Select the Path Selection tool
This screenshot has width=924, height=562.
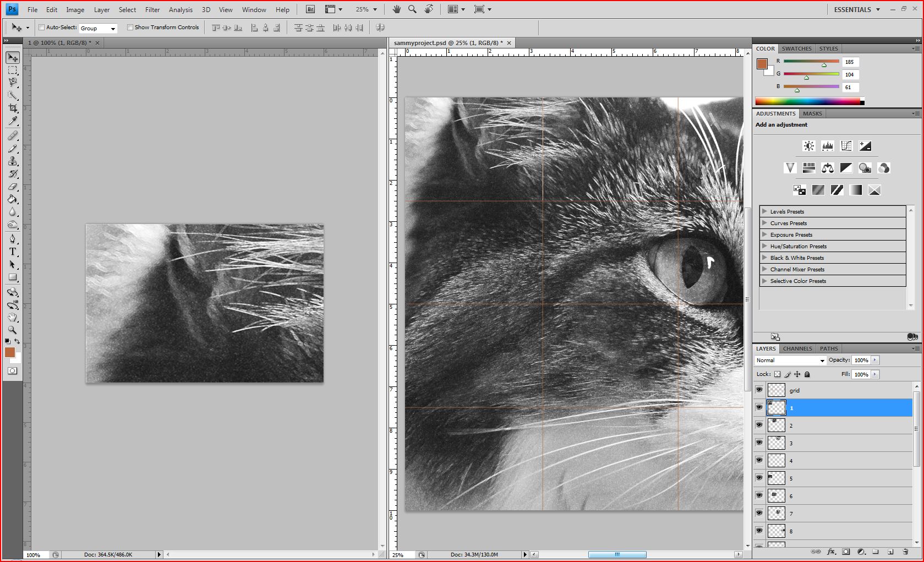pos(13,265)
